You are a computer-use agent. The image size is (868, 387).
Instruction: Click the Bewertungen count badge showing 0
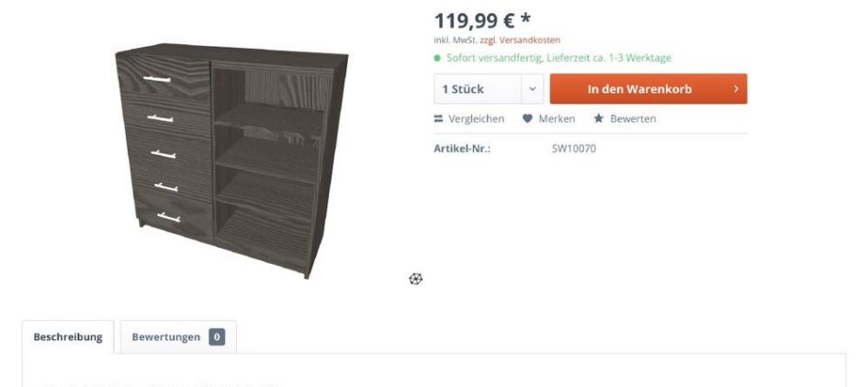pyautogui.click(x=217, y=336)
